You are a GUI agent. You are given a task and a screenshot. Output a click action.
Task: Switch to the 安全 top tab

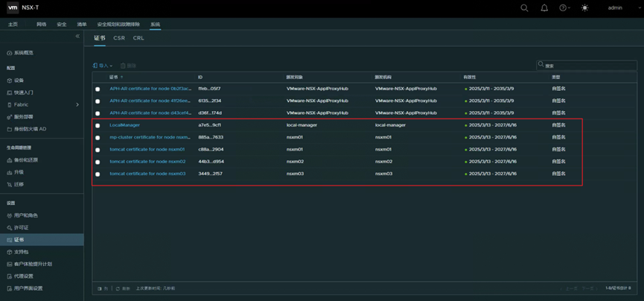click(62, 25)
